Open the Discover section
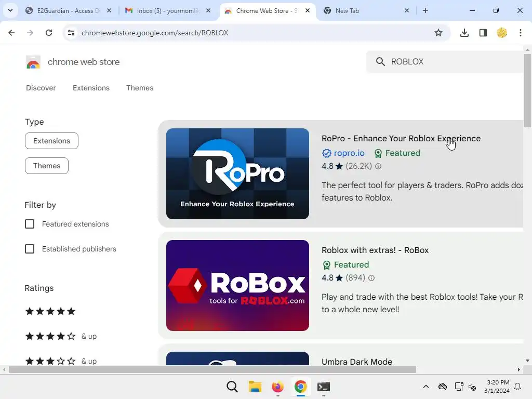 coord(41,88)
